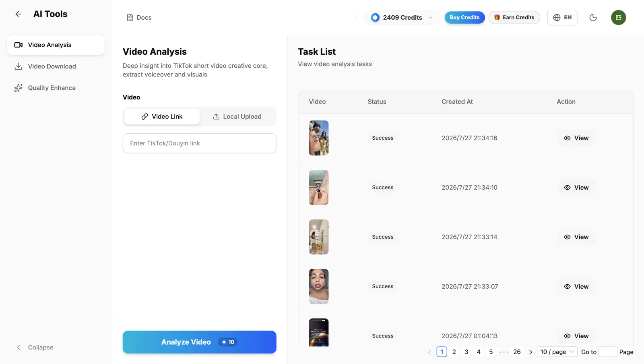Go to pagination page 3
The image size is (644, 364).
(466, 352)
